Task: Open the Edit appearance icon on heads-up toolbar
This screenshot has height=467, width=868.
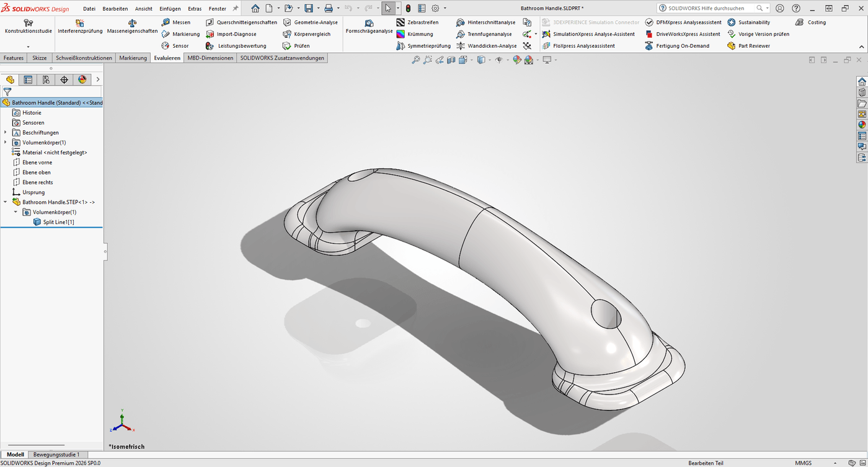Action: click(516, 60)
